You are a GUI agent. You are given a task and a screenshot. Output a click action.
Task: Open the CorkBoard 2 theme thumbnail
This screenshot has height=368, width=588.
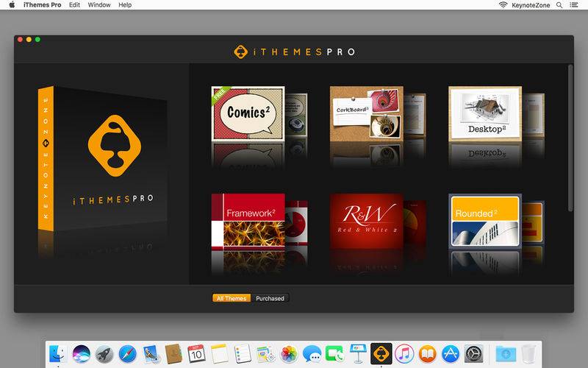366,114
